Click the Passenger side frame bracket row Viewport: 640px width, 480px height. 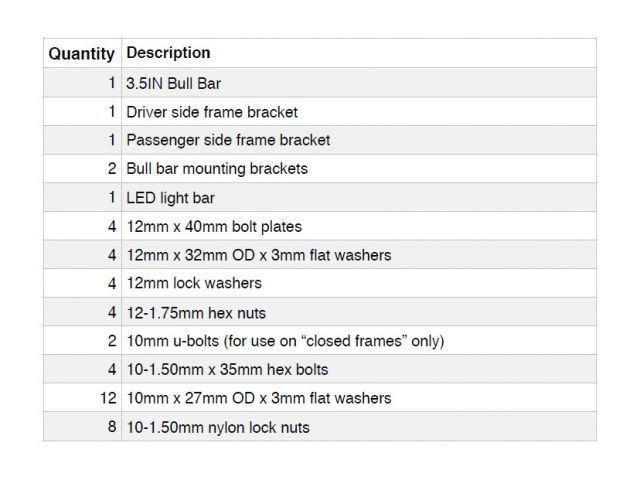228,140
